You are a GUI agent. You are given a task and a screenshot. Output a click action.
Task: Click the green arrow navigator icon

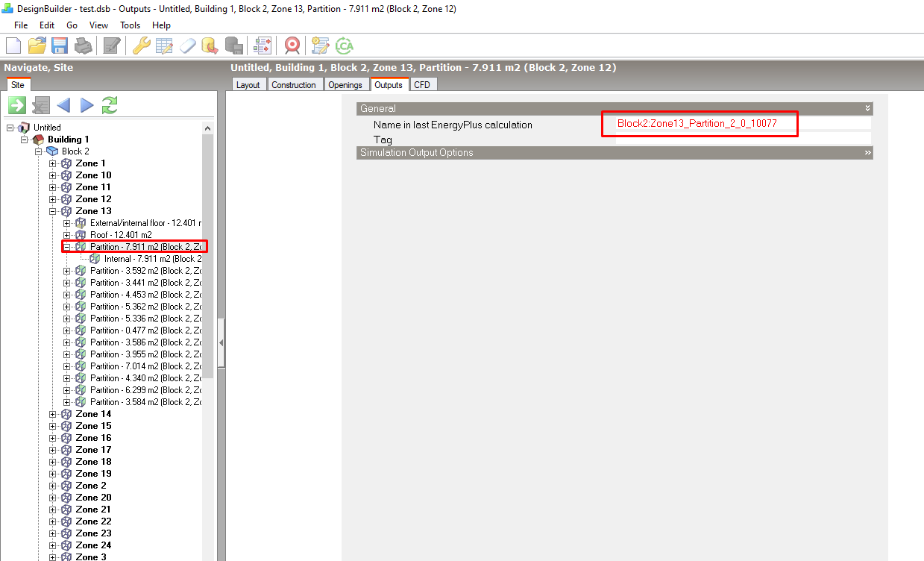click(x=17, y=105)
